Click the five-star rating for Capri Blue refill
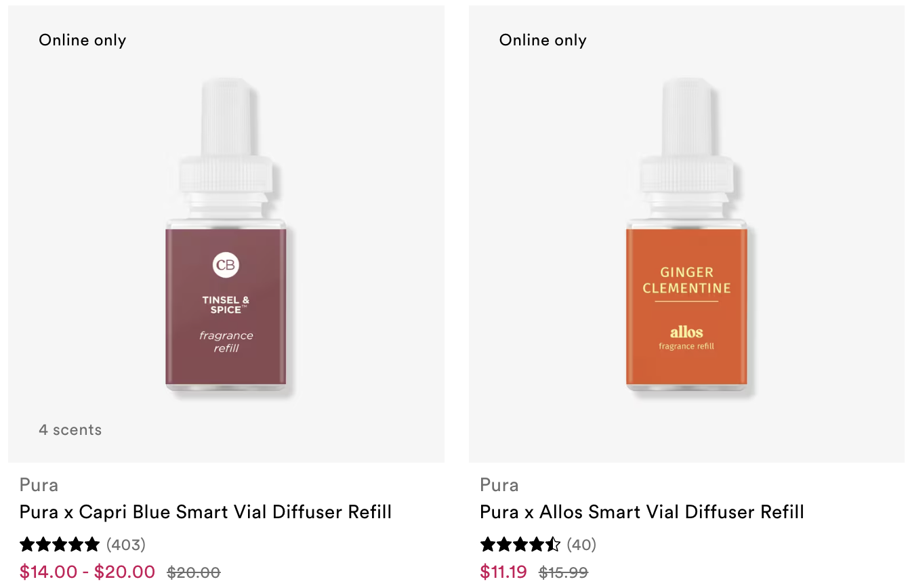The image size is (908, 588). (x=60, y=545)
